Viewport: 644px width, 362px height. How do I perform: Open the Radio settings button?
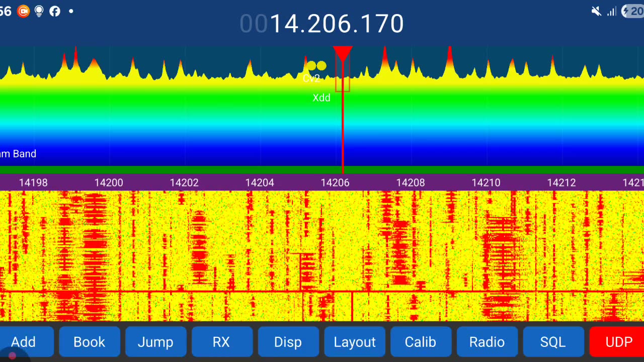pos(487,342)
